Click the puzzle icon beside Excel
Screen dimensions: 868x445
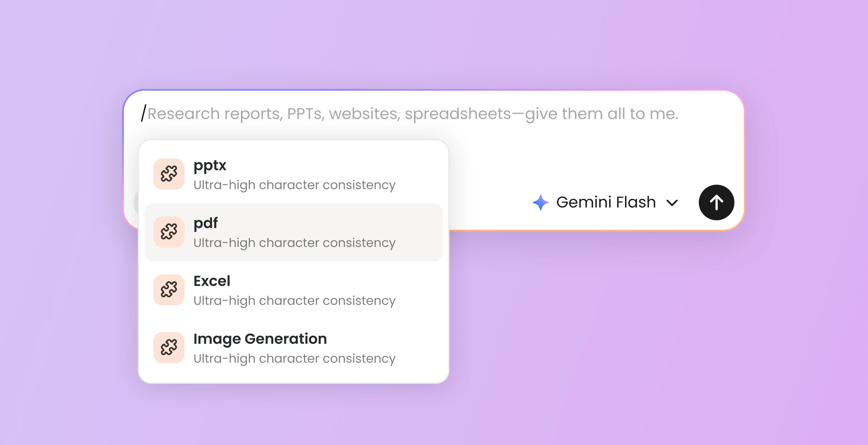tap(169, 290)
